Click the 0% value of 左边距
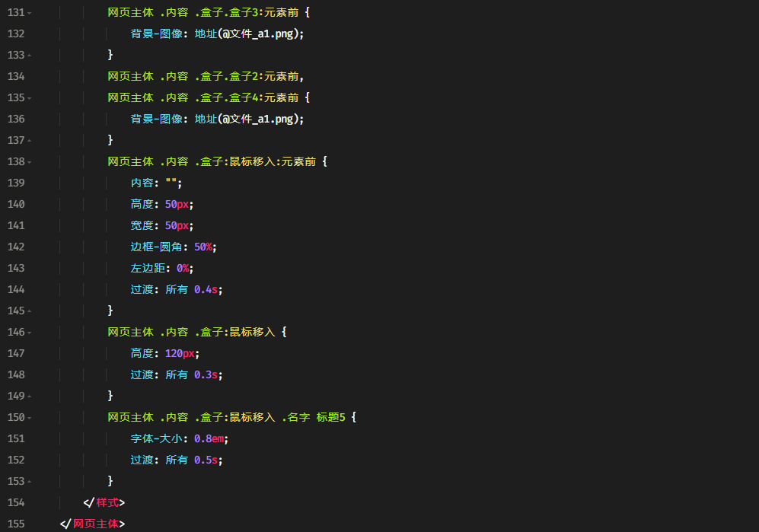The image size is (759, 532). [x=183, y=268]
